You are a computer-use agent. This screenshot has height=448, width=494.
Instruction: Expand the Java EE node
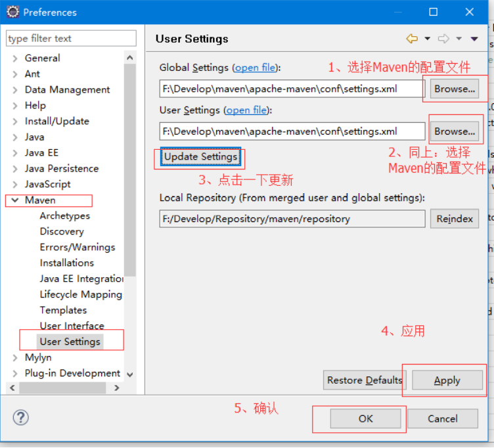(x=15, y=153)
